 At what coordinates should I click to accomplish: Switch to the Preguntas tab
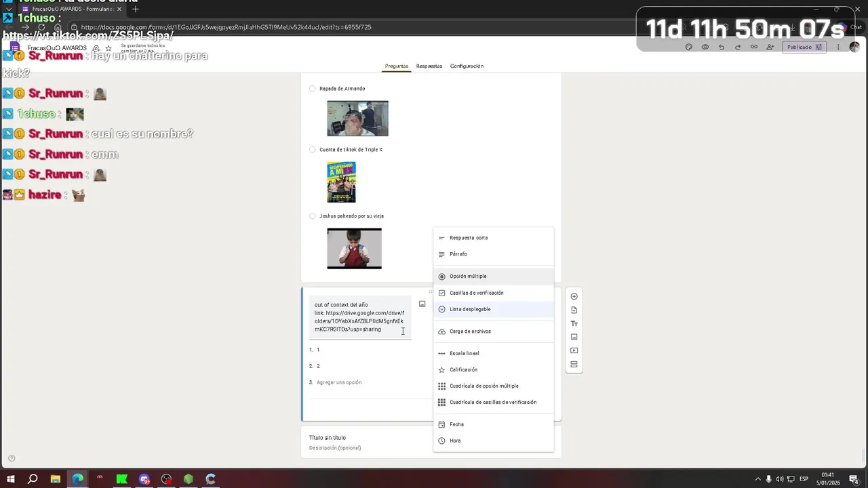point(397,66)
